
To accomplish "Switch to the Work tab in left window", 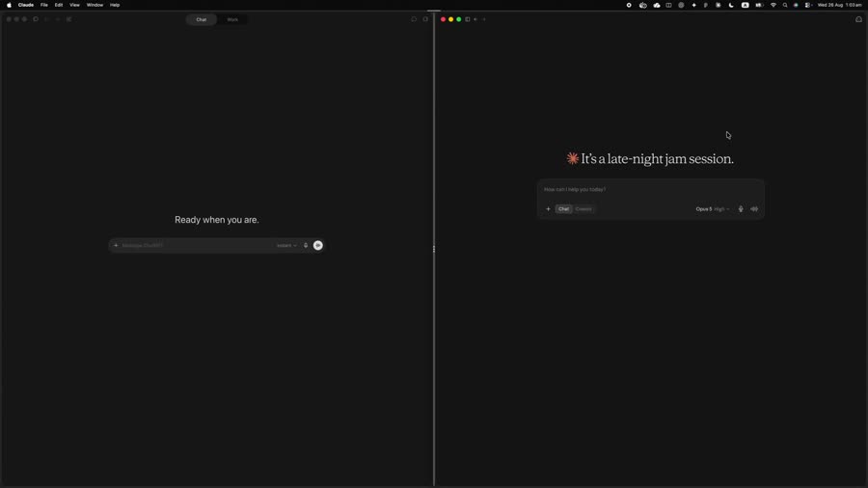I will (x=232, y=19).
